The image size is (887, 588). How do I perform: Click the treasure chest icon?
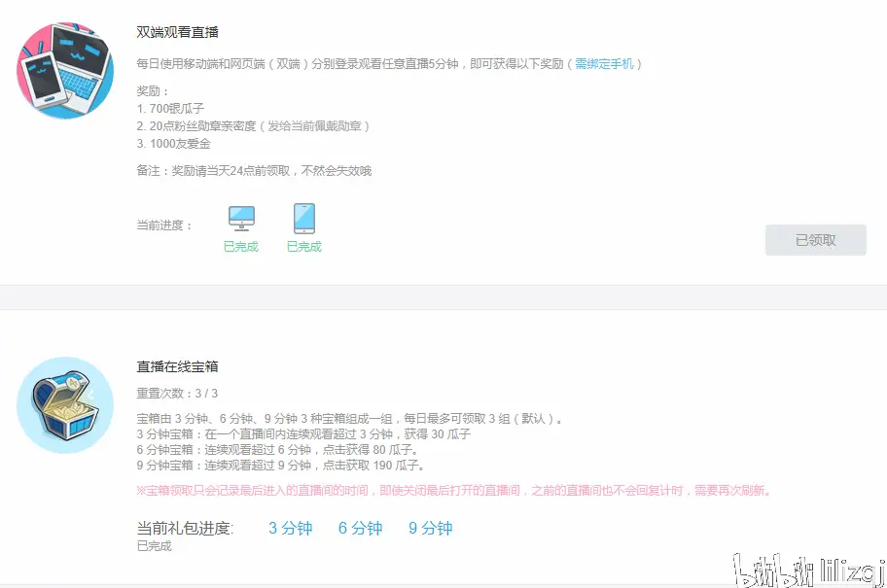pyautogui.click(x=65, y=405)
